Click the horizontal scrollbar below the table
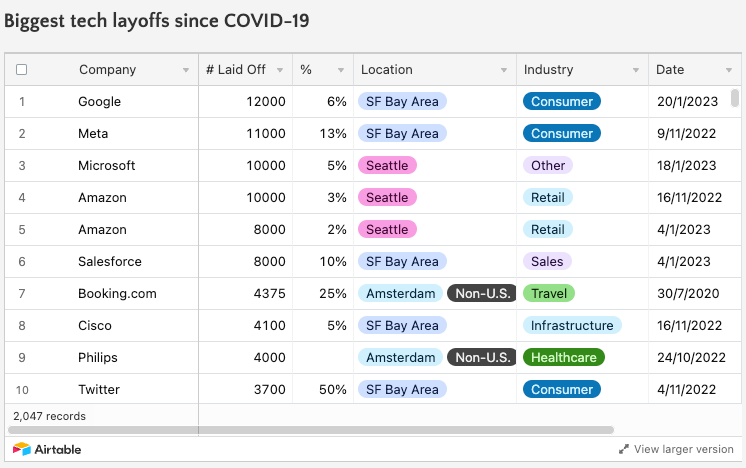The height and width of the screenshot is (468, 746). click(x=311, y=430)
